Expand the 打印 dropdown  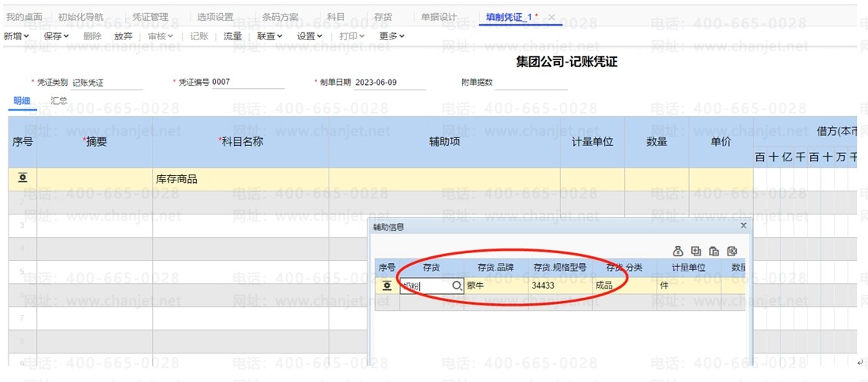pos(352,36)
